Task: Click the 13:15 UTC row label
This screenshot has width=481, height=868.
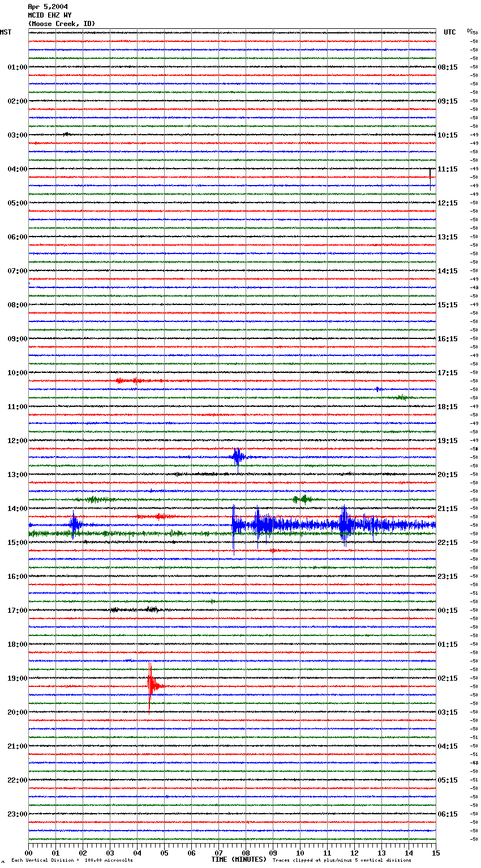Action: [448, 237]
